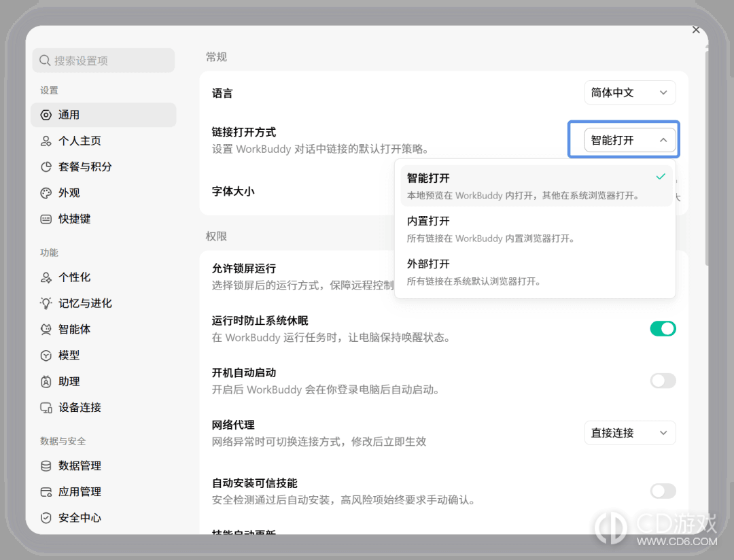
Task: Choose 智能打开 option in dropdown list
Action: coord(536,186)
